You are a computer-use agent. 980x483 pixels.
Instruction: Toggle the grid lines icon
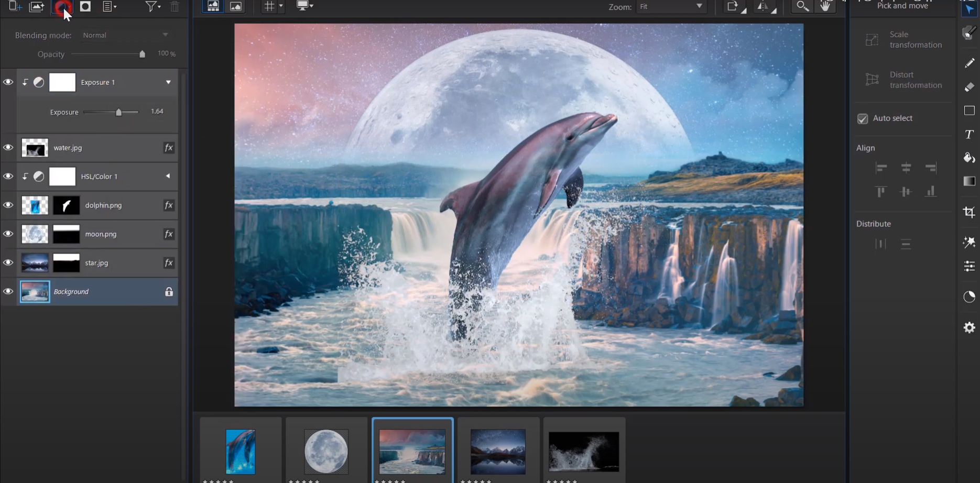pos(269,6)
